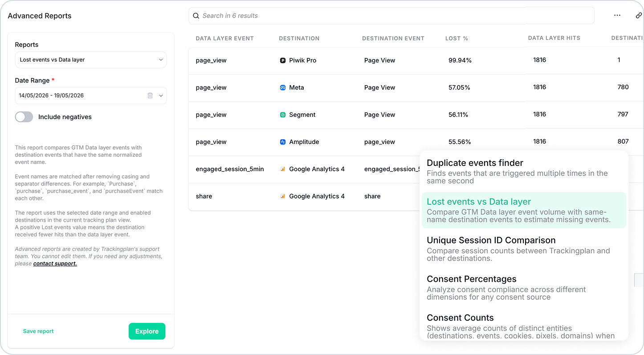
Task: Click the search magnifier icon
Action: 196,16
